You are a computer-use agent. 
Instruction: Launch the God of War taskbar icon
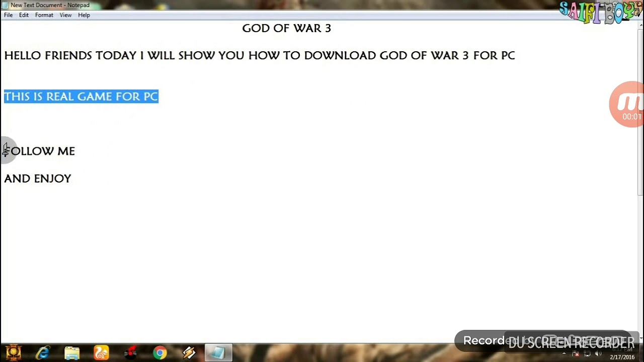(13, 353)
